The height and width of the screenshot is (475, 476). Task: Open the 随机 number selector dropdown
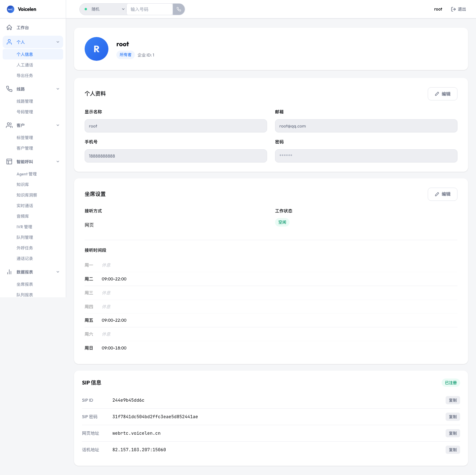[x=103, y=9]
